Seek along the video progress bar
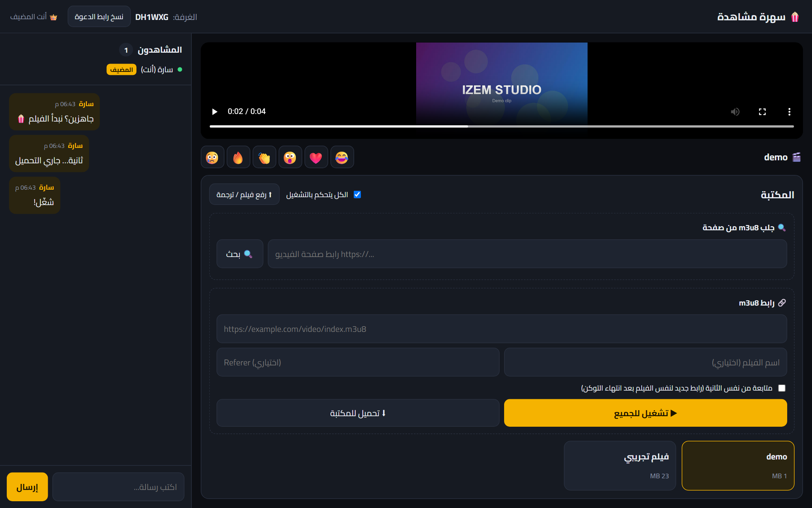 [x=501, y=126]
